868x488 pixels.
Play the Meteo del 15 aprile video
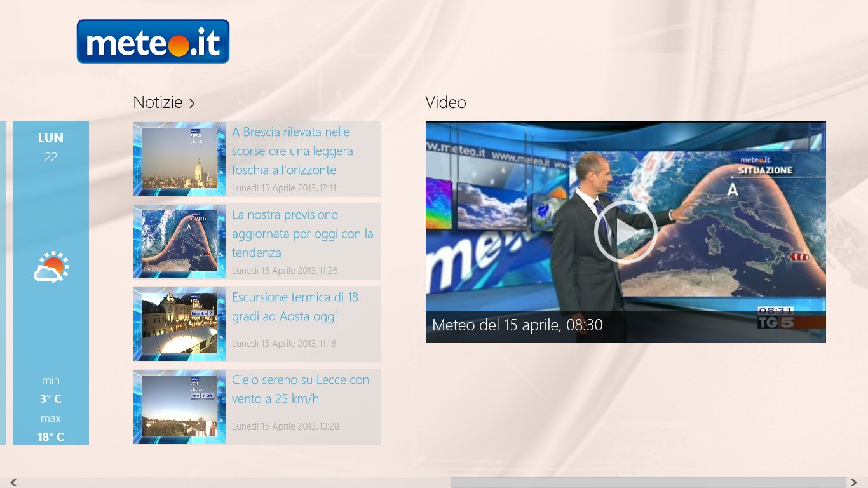pyautogui.click(x=625, y=232)
